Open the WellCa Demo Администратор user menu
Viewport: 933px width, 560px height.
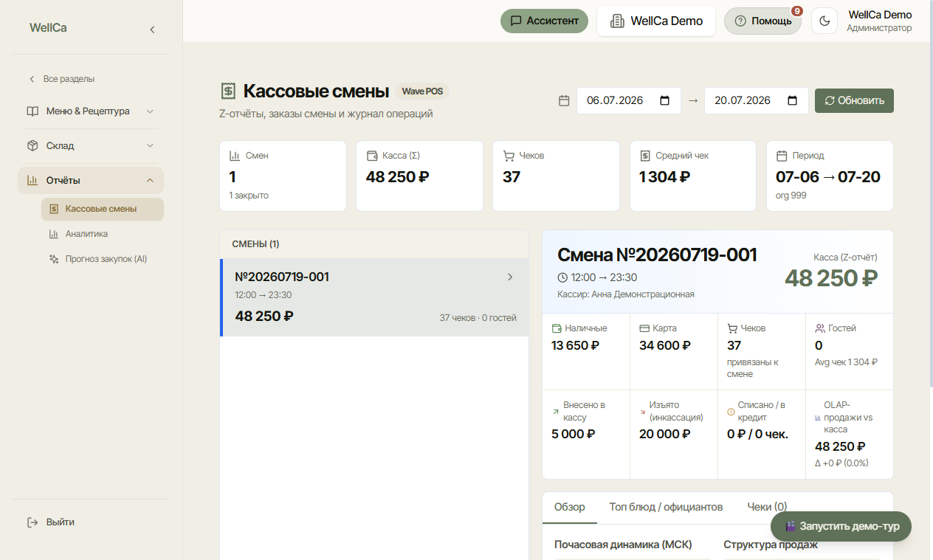pos(879,21)
